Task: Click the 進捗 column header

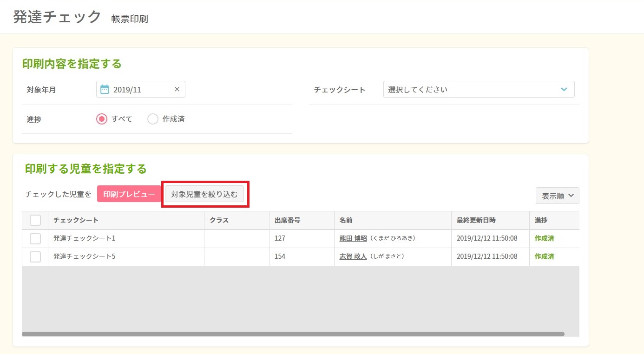Action: [554, 220]
